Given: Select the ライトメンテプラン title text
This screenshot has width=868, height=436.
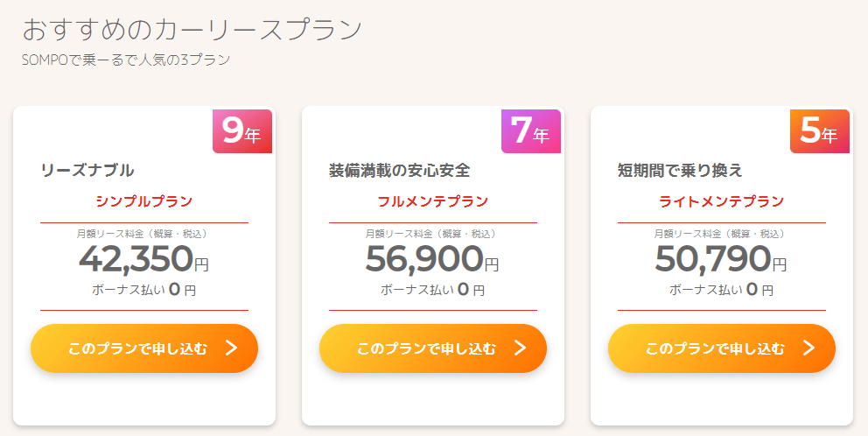Looking at the screenshot, I should 721,201.
